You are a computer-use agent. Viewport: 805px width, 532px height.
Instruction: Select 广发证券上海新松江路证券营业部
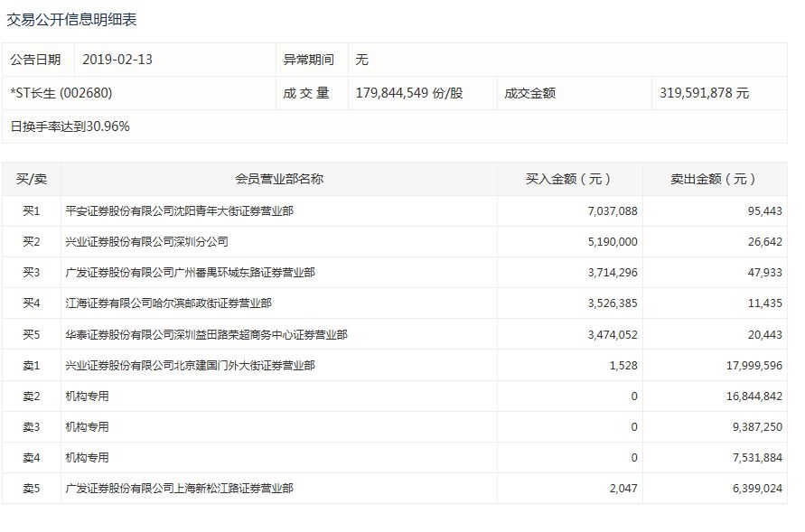[180, 488]
